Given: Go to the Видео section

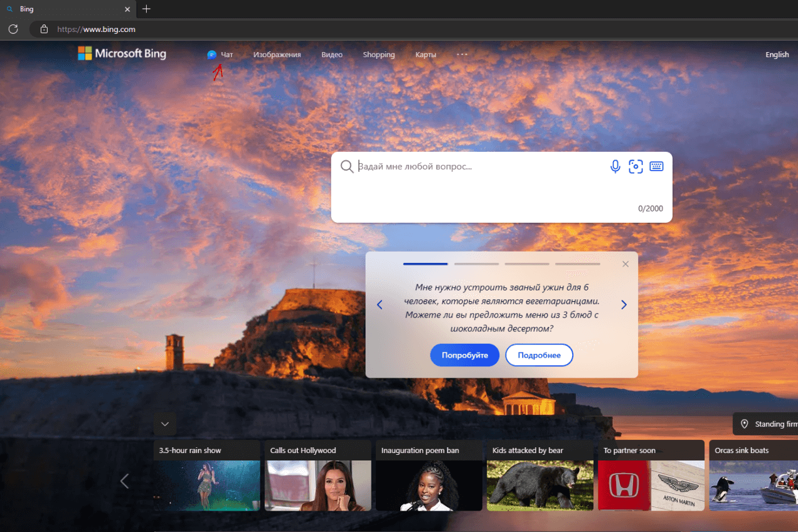Looking at the screenshot, I should tap(332, 55).
